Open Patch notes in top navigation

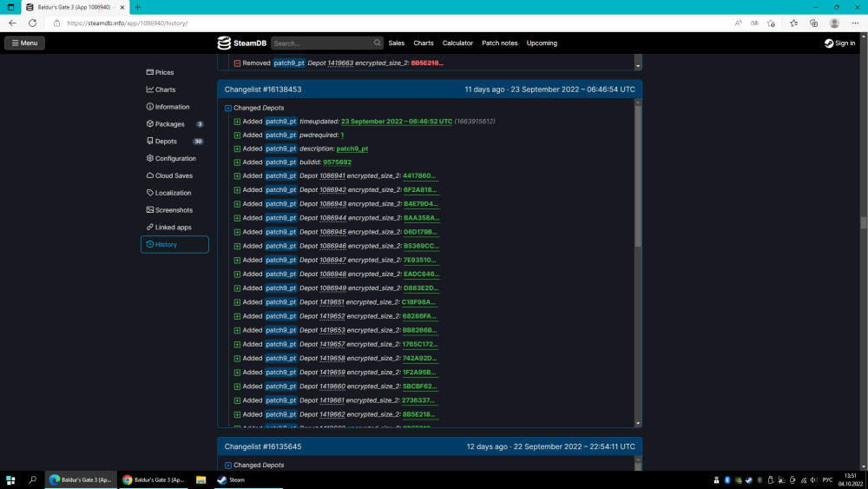point(499,43)
